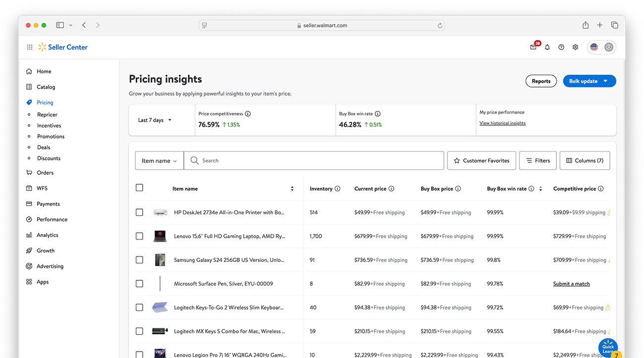Screen dimensions: 644x358
Task: Click the Price competitiveness info icon
Action: 248,114
